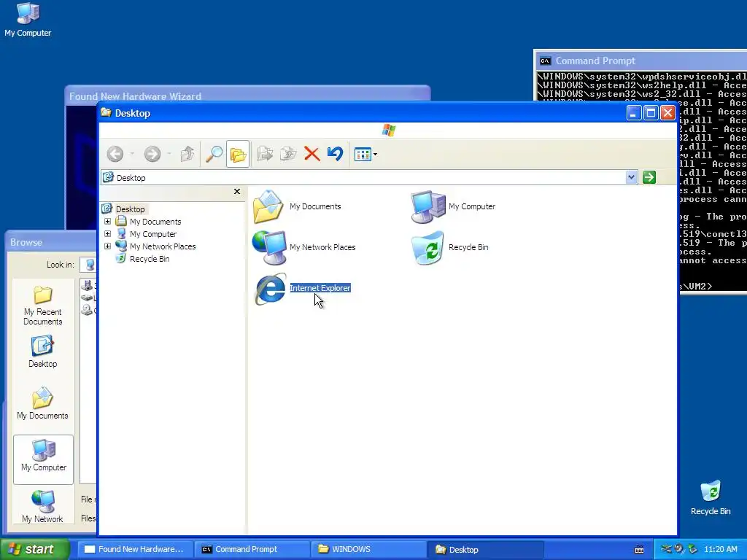
Task: Select My Documents icon in file pane
Action: (268, 206)
